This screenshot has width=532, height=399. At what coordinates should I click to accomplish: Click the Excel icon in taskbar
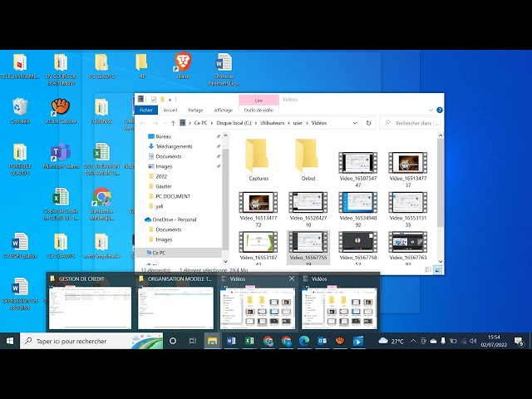coord(249,341)
